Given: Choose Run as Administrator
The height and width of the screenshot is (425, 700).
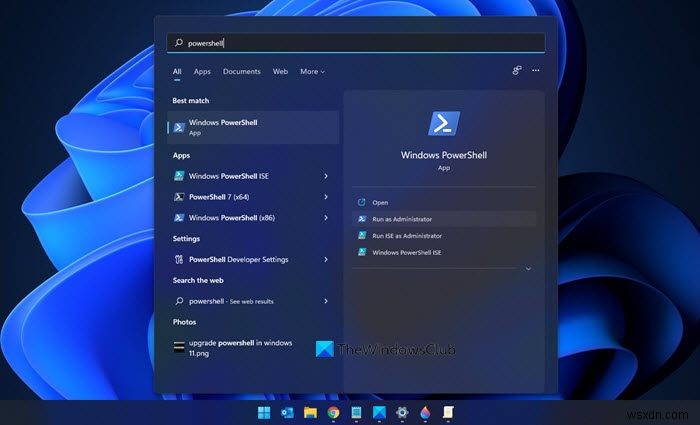Looking at the screenshot, I should (444, 219).
